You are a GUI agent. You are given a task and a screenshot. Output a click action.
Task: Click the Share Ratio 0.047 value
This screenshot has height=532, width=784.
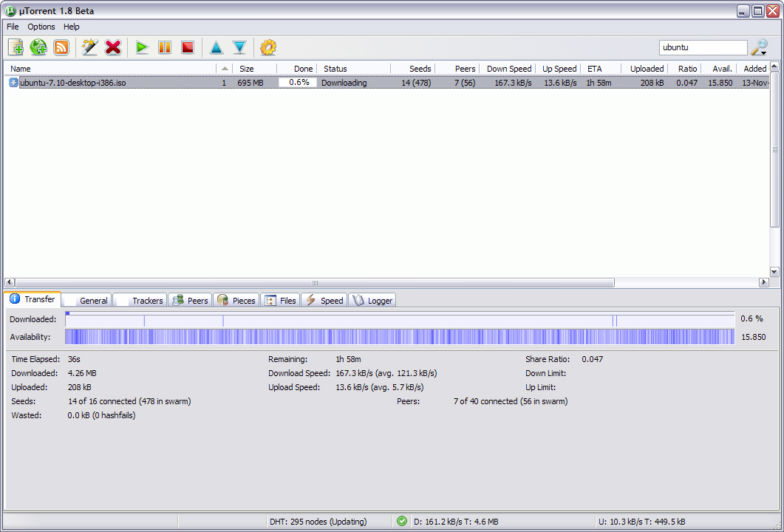593,359
